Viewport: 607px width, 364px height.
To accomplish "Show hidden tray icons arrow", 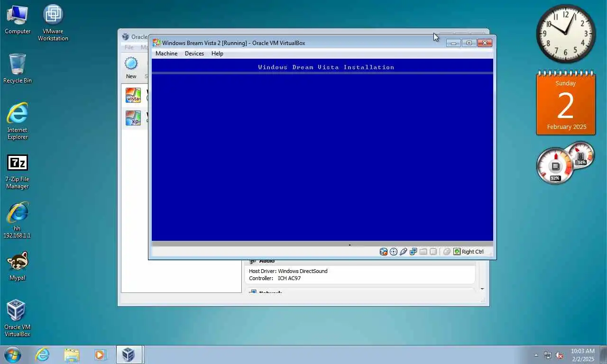I will [x=536, y=355].
